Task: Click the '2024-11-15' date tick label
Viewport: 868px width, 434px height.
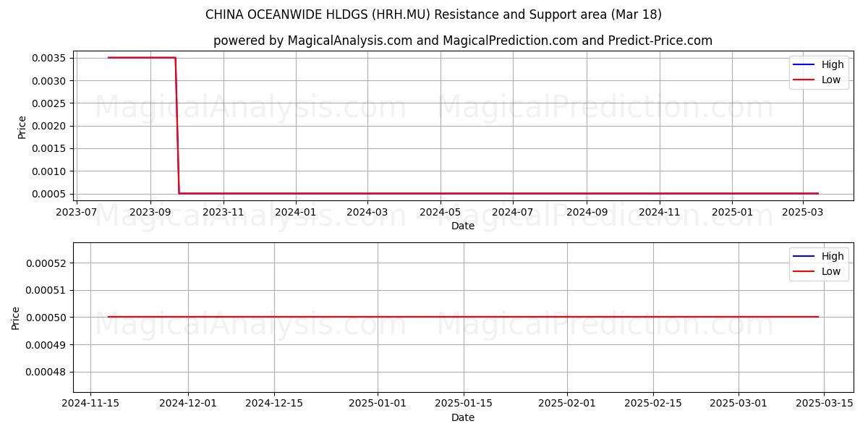Action: [90, 404]
